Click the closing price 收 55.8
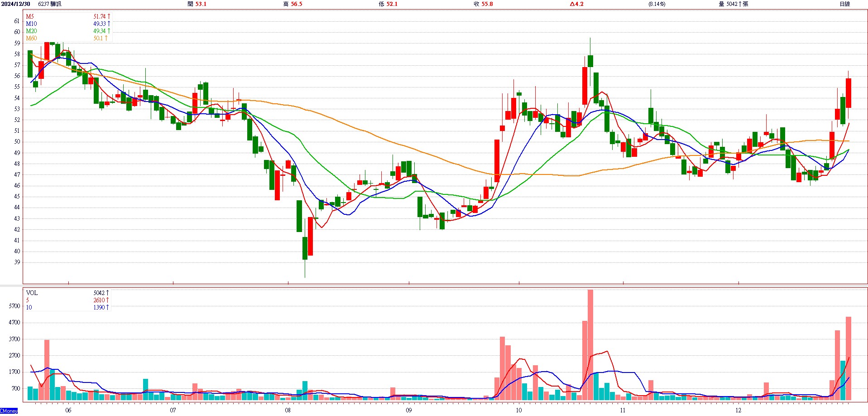 483,4
